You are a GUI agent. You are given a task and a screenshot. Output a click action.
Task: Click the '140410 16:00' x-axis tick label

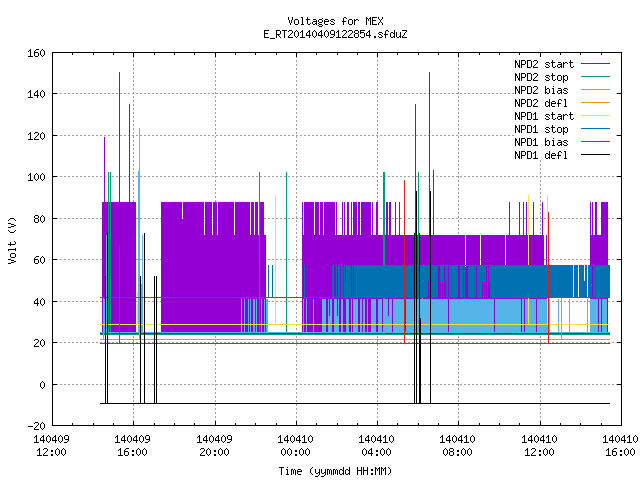point(620,446)
